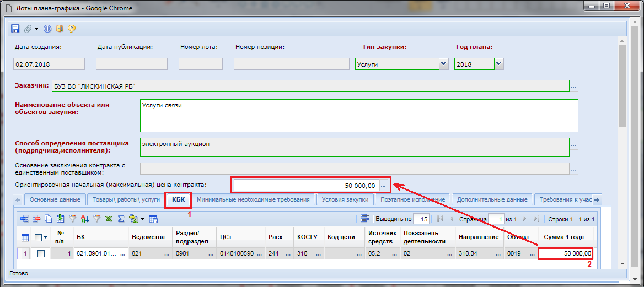
Task: Switch to the Товары\ работы\ услуги tab
Action: [x=126, y=199]
